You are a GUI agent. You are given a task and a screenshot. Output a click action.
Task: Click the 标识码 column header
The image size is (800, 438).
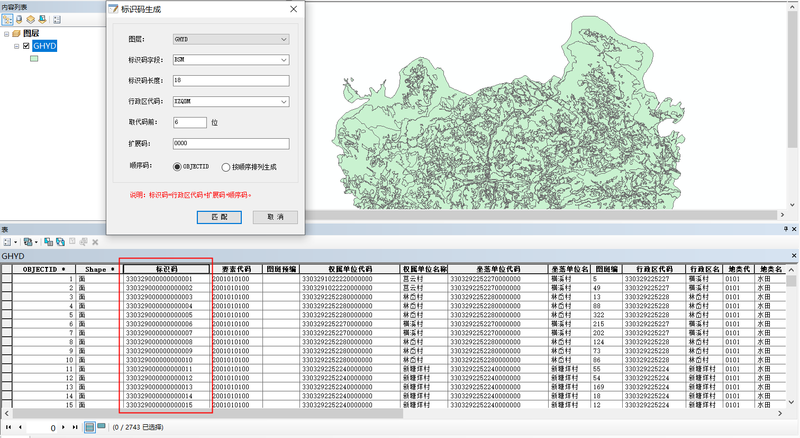point(167,269)
